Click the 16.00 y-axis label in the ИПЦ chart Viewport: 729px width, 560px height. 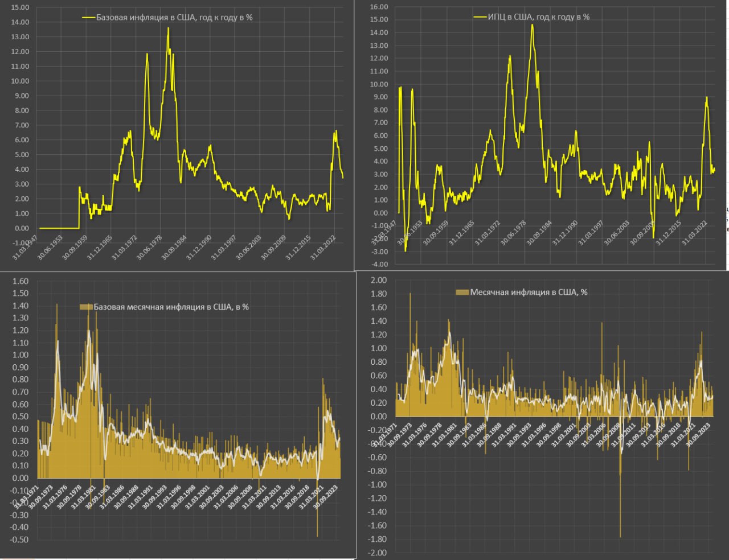point(379,7)
